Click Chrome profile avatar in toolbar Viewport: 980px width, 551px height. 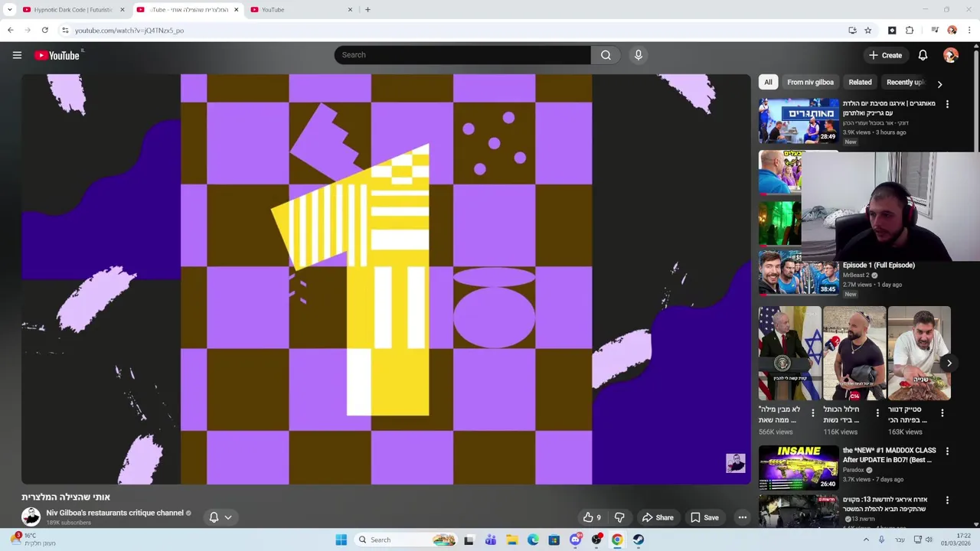pyautogui.click(x=952, y=31)
